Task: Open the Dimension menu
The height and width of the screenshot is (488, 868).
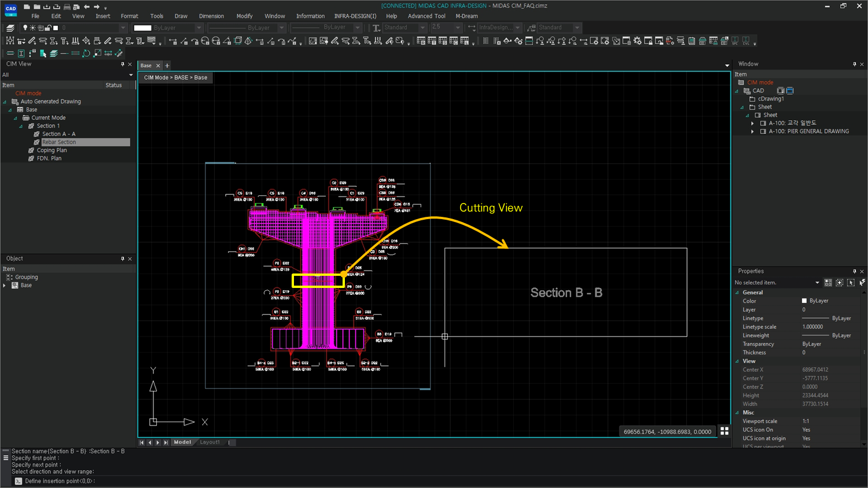Action: pyautogui.click(x=211, y=16)
